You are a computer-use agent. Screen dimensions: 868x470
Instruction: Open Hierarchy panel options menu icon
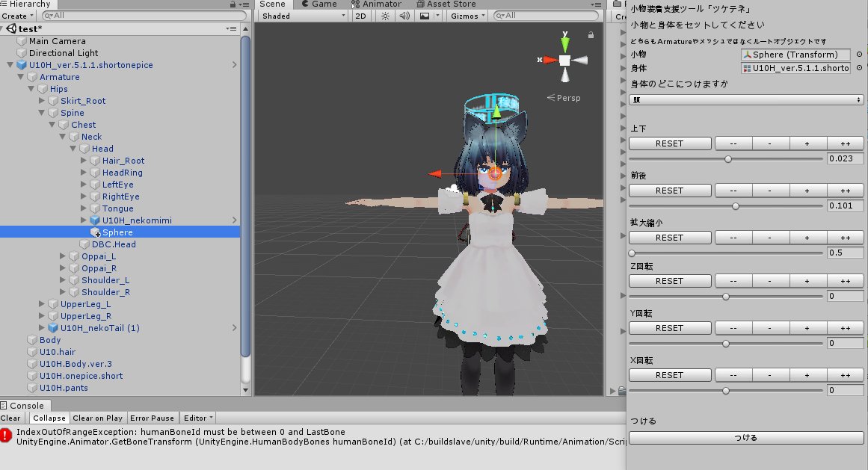point(244,4)
